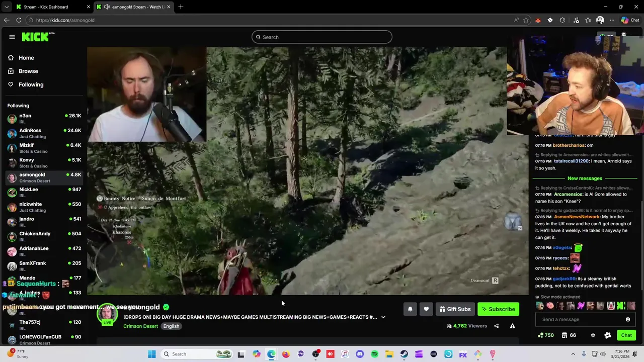Click the Gift Subs button
This screenshot has width=644, height=362.
coord(455,309)
